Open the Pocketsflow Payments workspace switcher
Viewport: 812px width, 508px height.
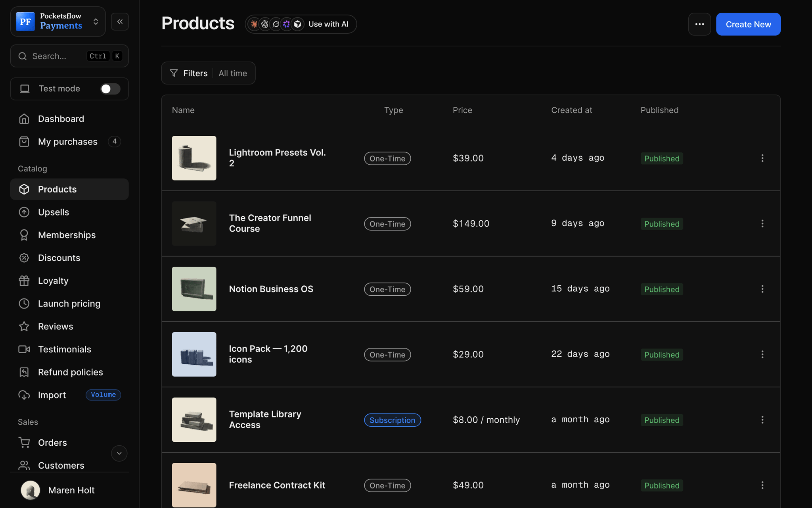coord(58,21)
